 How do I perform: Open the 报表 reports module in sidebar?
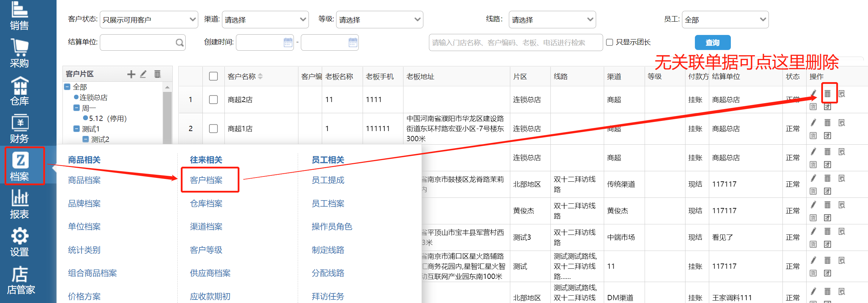(x=20, y=204)
